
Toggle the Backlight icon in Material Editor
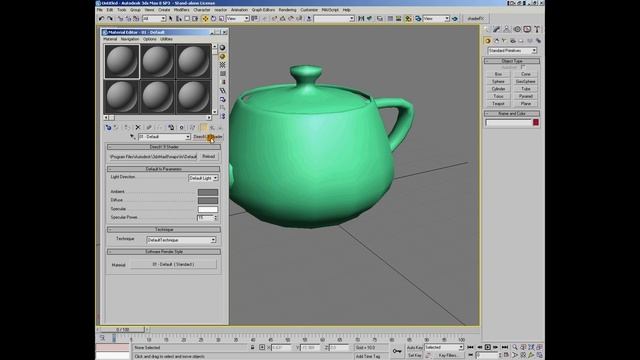222,56
